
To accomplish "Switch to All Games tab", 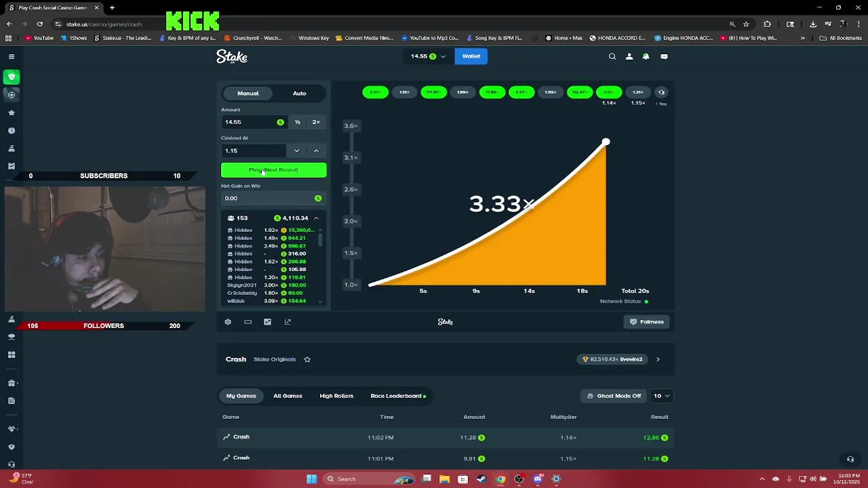I will point(288,396).
